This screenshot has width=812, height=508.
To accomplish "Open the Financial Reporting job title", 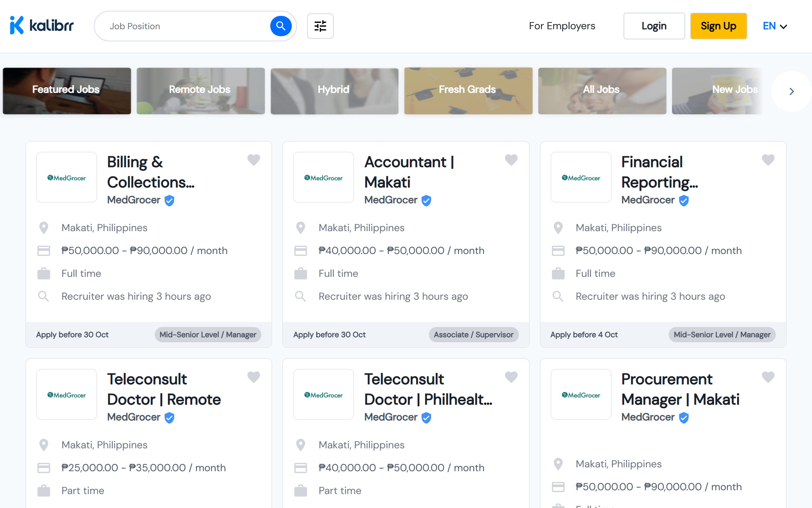I will [660, 172].
